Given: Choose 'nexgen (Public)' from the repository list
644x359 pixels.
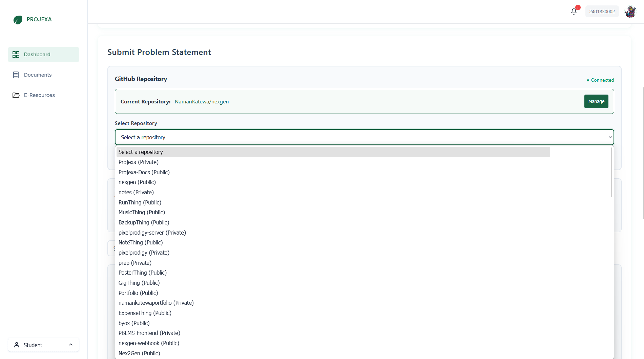Looking at the screenshot, I should (x=137, y=182).
